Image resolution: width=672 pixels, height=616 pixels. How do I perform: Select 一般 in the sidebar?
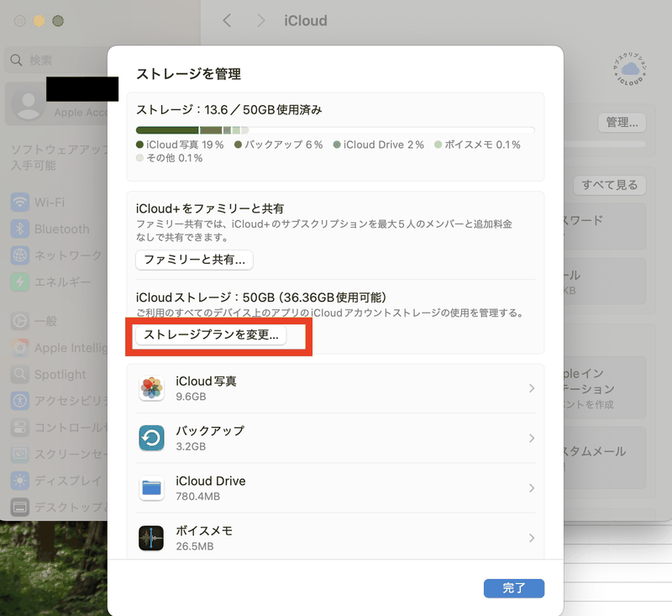point(46,321)
